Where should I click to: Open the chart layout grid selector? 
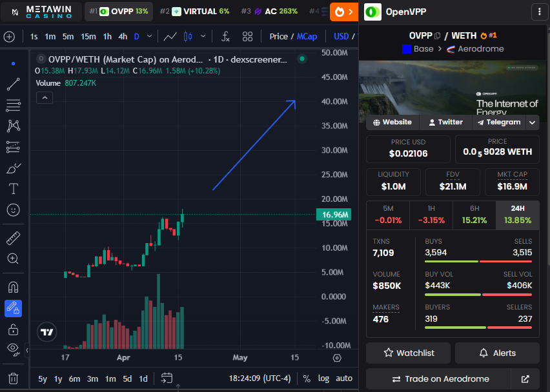click(x=248, y=37)
